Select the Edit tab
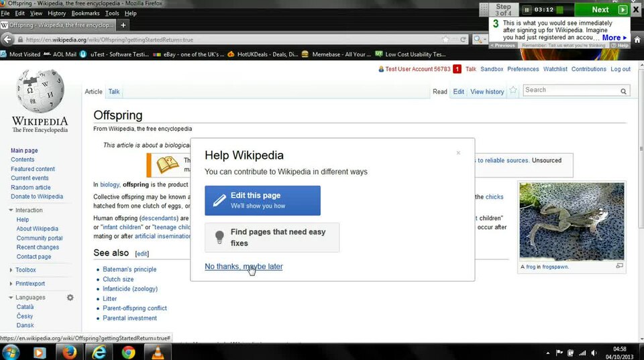This screenshot has width=644, height=360. (x=458, y=92)
